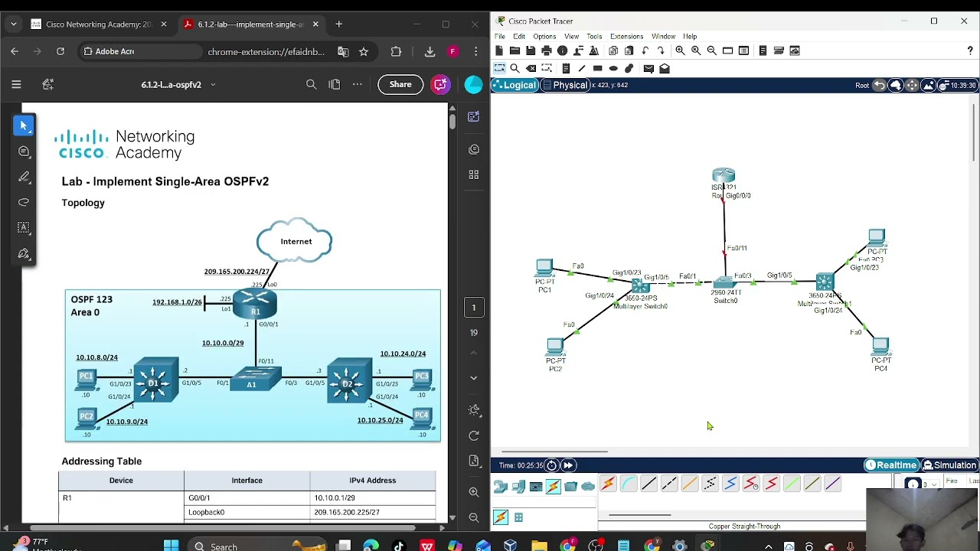Select the Draw Rectangle tool
Viewport: 980px width, 551px height.
(598, 68)
